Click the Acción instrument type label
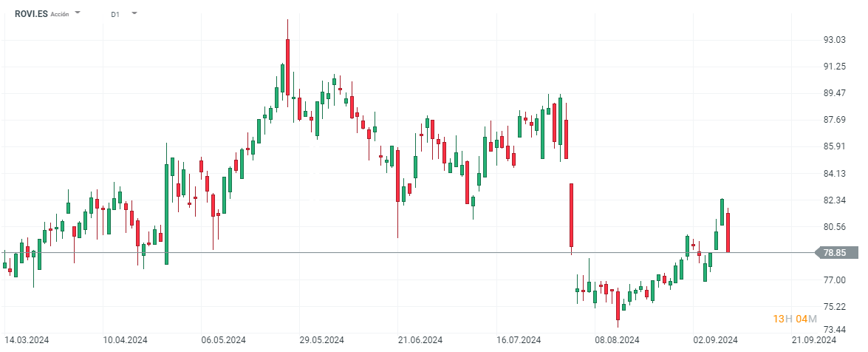Viewport: 868px width, 352px height. click(60, 14)
